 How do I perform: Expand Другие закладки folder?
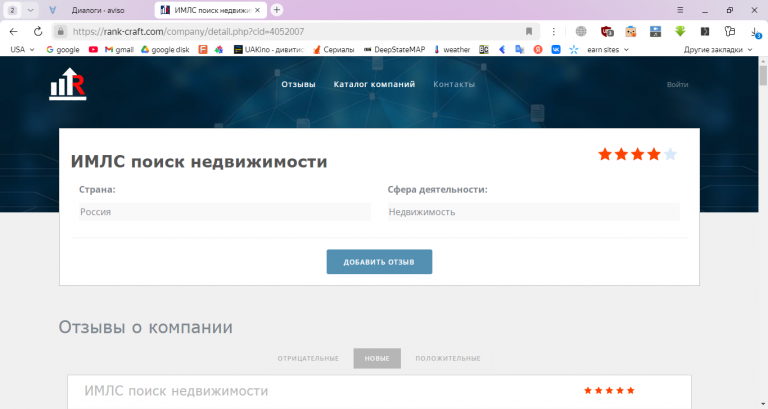pyautogui.click(x=718, y=49)
